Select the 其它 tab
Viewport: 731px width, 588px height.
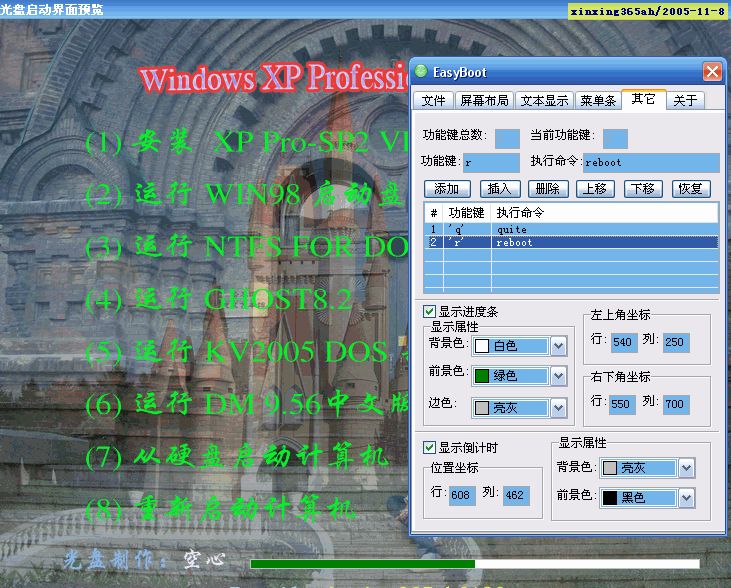(643, 99)
